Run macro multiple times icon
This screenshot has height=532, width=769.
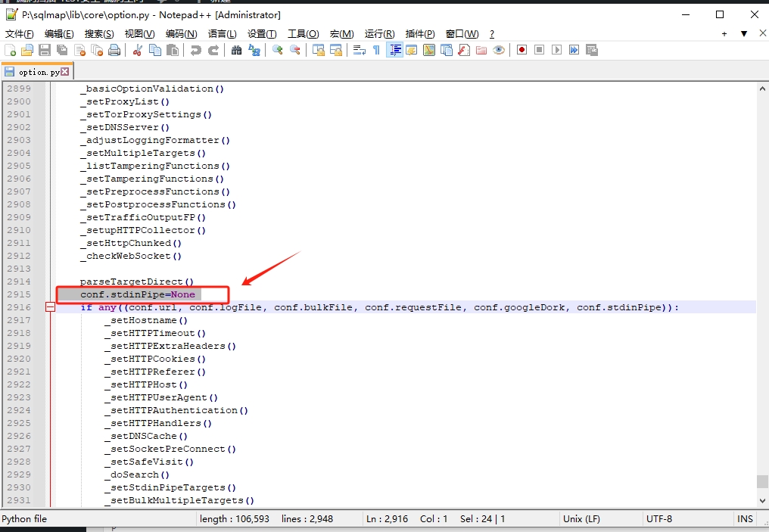click(x=574, y=50)
